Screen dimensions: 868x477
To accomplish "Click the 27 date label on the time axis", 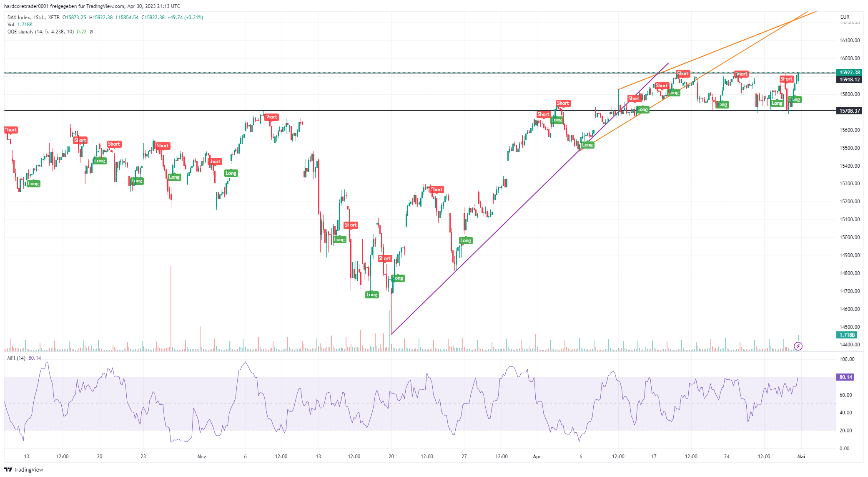I will point(464,457).
